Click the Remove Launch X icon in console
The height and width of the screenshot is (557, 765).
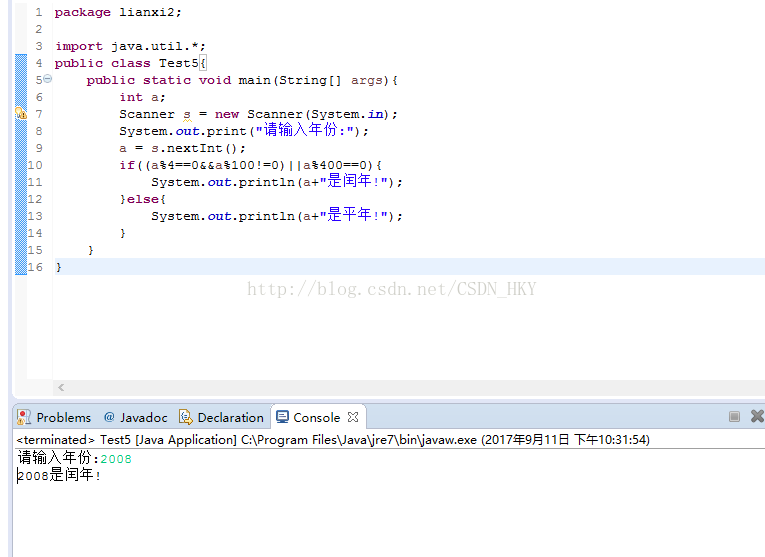click(757, 416)
